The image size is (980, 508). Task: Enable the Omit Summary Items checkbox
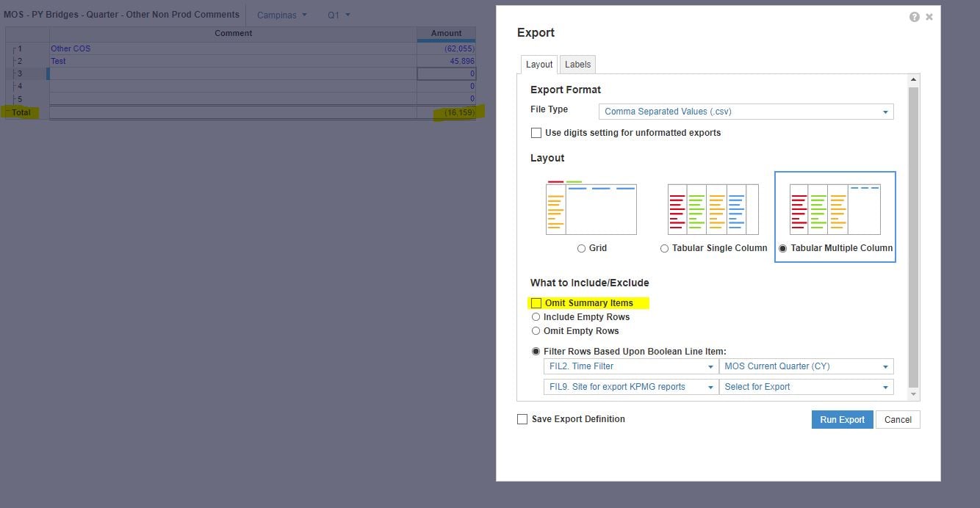tap(536, 302)
